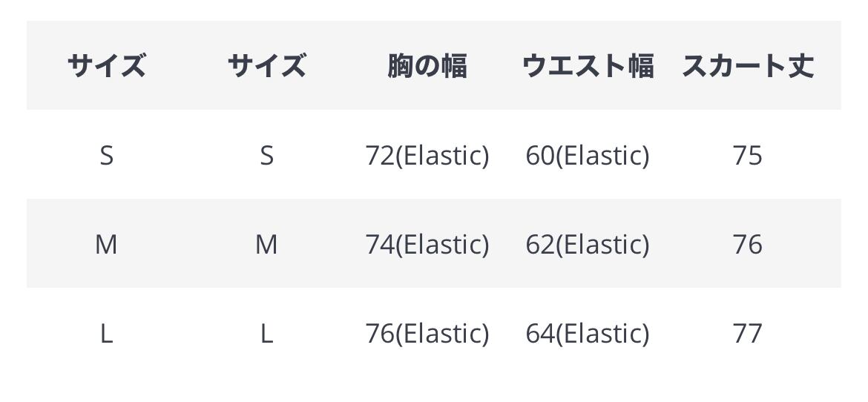Viewport: 868px width, 402px height.
Task: Select the 胸の幅 column header
Action: tap(427, 66)
